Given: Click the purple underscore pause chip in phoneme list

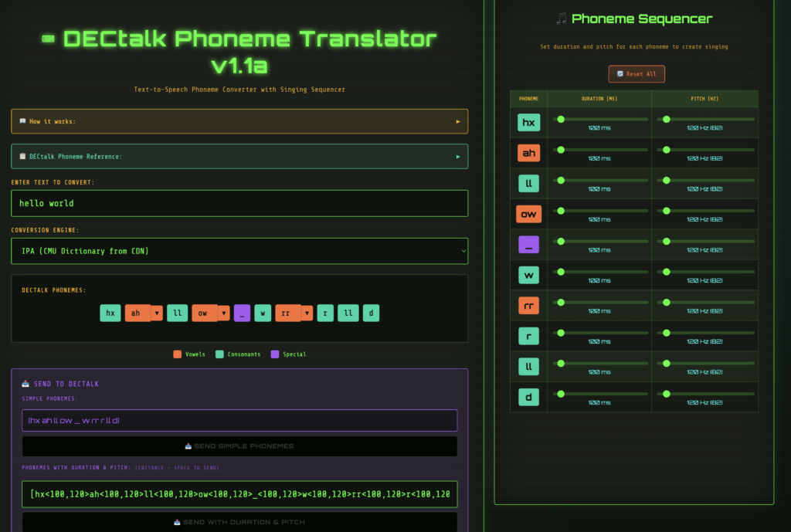Looking at the screenshot, I should [242, 313].
